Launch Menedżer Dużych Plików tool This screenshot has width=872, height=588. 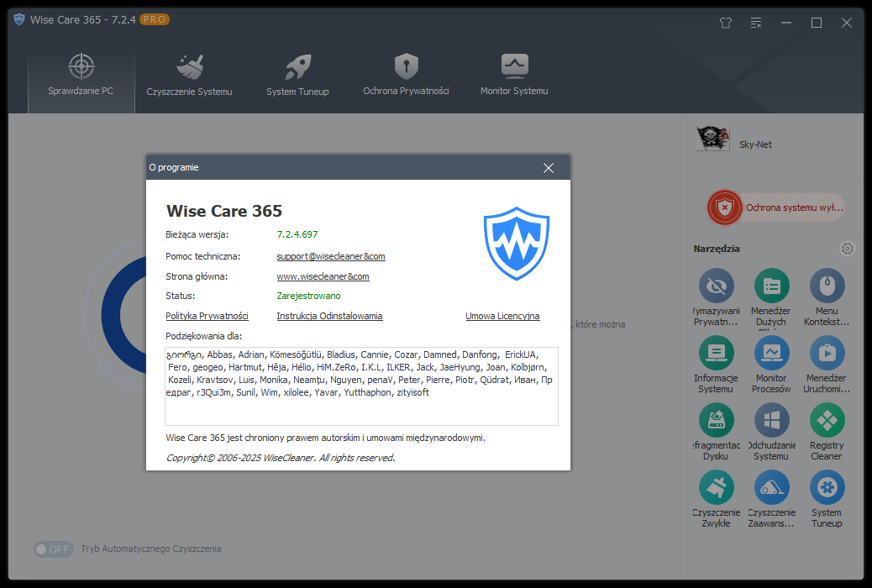[x=771, y=286]
